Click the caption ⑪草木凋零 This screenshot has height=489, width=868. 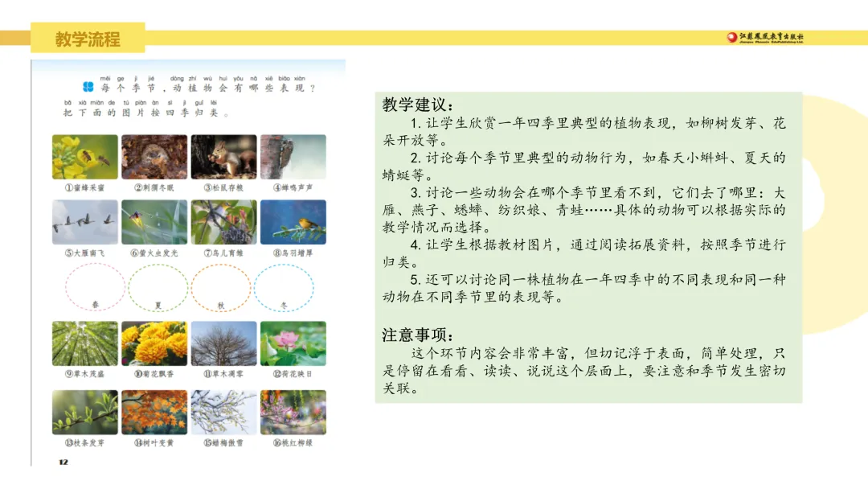(x=223, y=374)
